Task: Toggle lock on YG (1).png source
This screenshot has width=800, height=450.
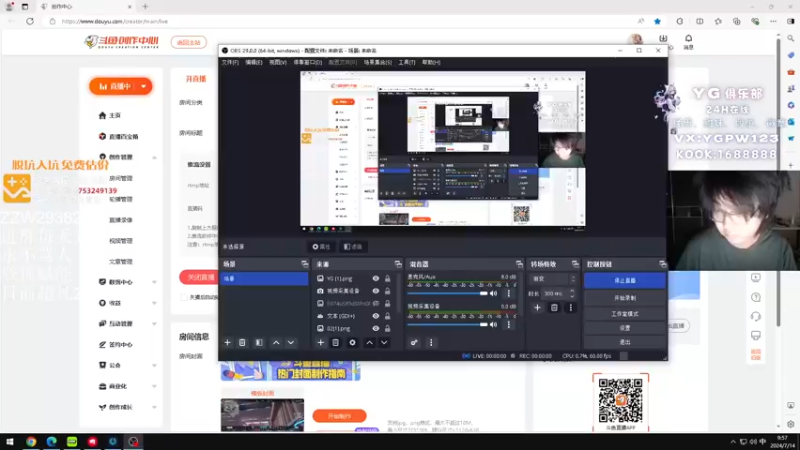Action: [x=387, y=279]
